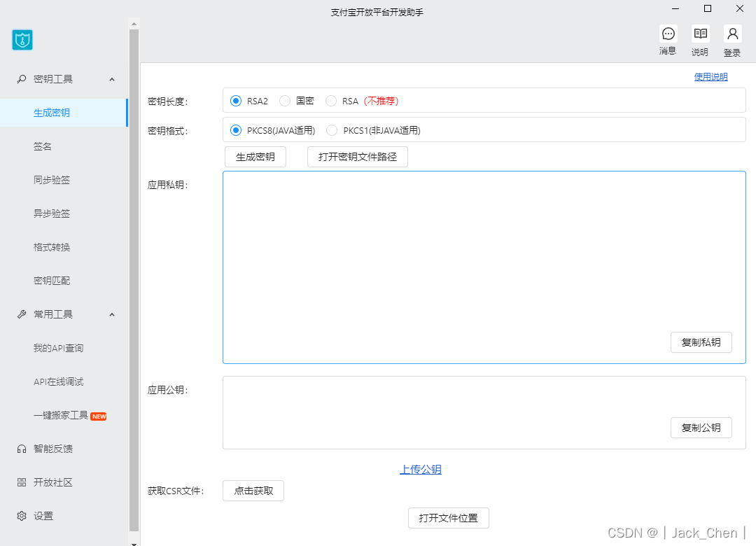The height and width of the screenshot is (546, 756).
Task: Click the 打开文件位置 button
Action: (x=449, y=518)
